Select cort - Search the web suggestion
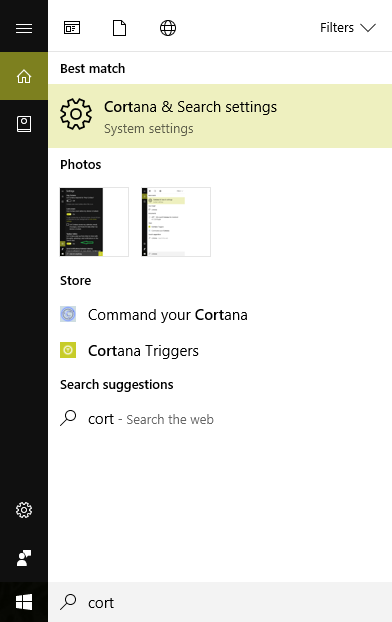 click(x=220, y=419)
